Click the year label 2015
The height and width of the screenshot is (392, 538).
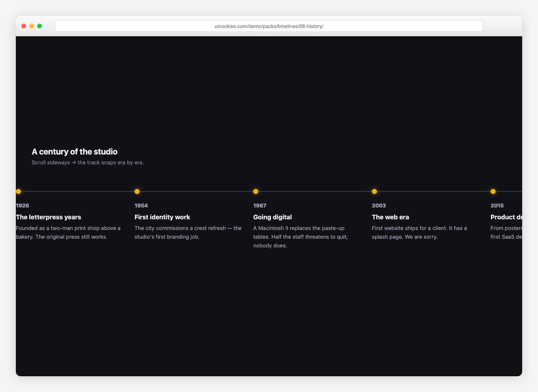[x=497, y=206]
